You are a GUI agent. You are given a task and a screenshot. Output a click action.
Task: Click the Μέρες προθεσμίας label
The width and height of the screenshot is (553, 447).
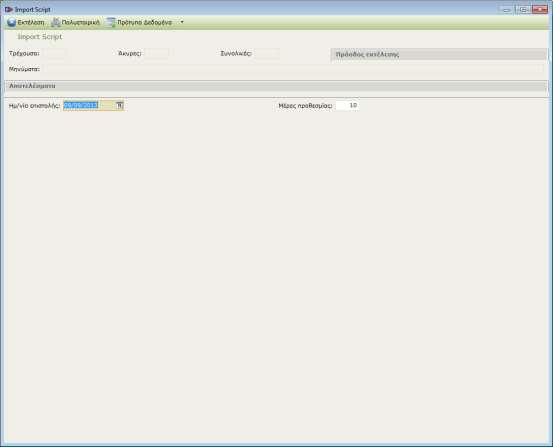point(305,105)
